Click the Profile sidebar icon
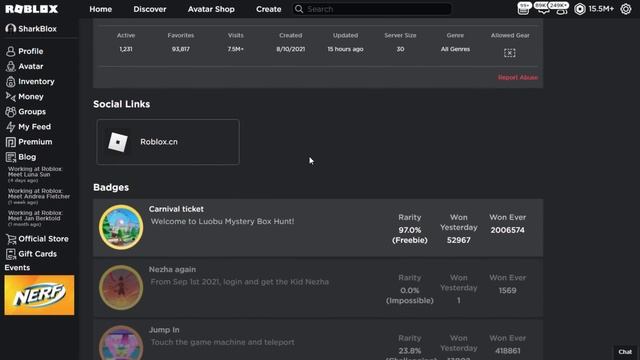Image resolution: width=640 pixels, height=360 pixels. [11, 51]
